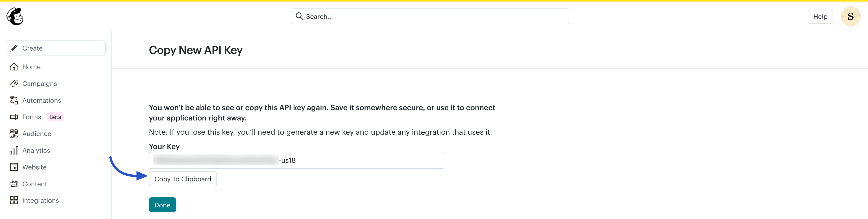Click the Integrations grid icon
Viewport: 868px width, 219px height.
point(14,200)
